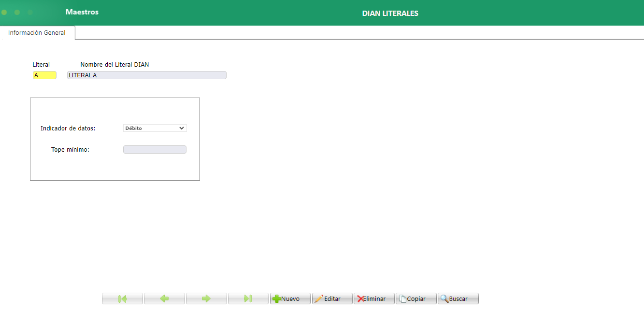644x313 pixels.
Task: Click the Nombre del Literal DIAN field
Action: point(147,75)
